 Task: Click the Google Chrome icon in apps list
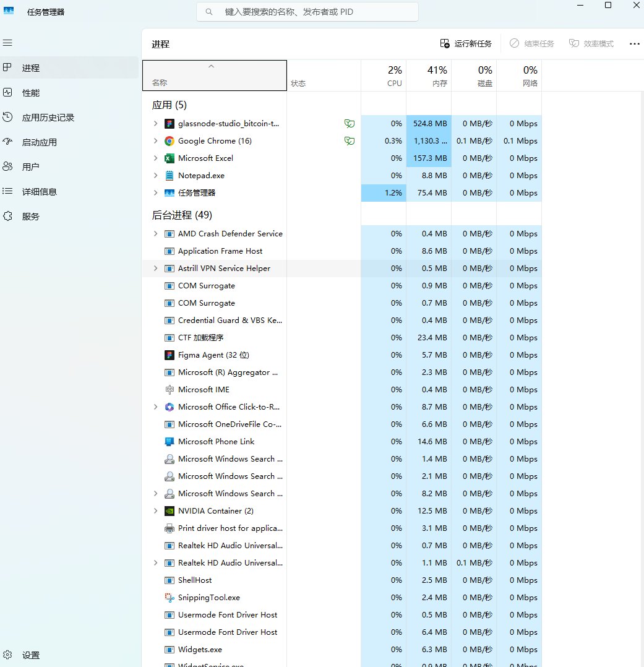coord(170,141)
